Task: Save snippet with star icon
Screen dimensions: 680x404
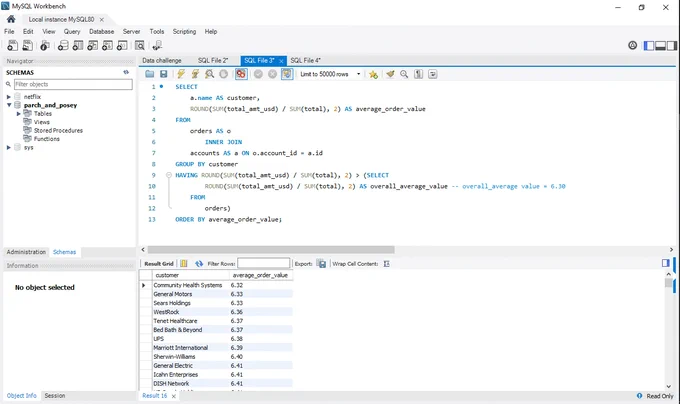Action: (373, 74)
